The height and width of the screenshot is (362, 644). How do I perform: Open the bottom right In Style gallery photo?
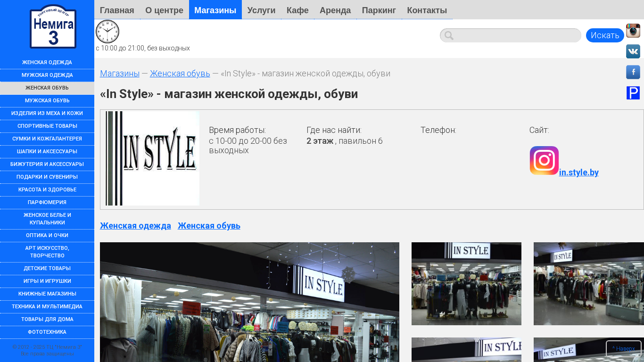click(589, 350)
